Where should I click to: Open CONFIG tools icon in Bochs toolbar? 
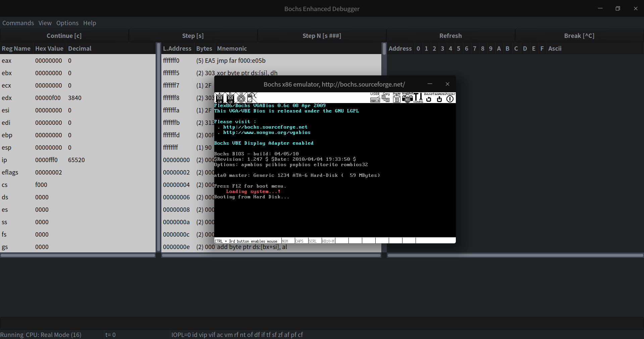pyautogui.click(x=418, y=98)
